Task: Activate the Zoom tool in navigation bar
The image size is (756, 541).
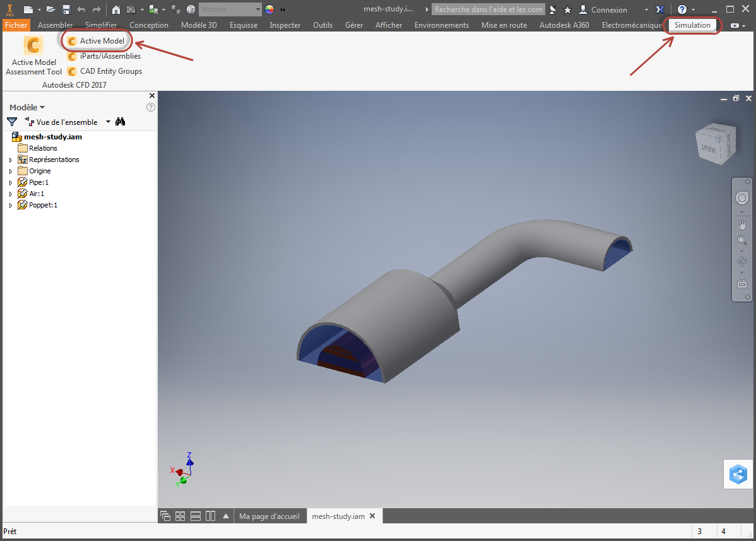Action: (742, 240)
